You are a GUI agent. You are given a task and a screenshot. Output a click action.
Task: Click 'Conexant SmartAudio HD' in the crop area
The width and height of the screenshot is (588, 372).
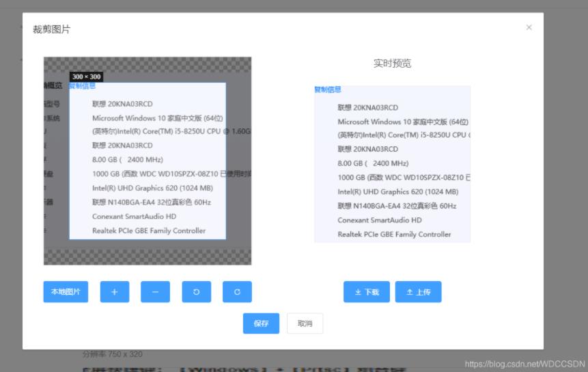click(135, 216)
